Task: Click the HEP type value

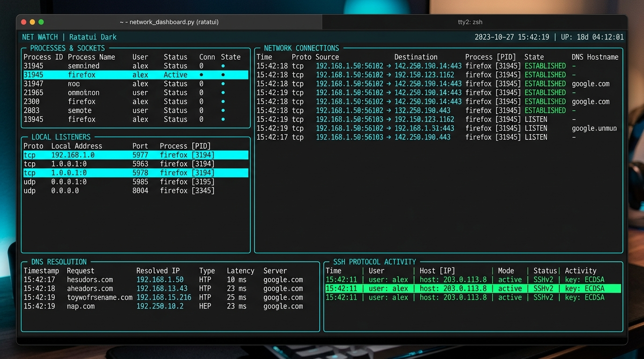Action: point(205,306)
